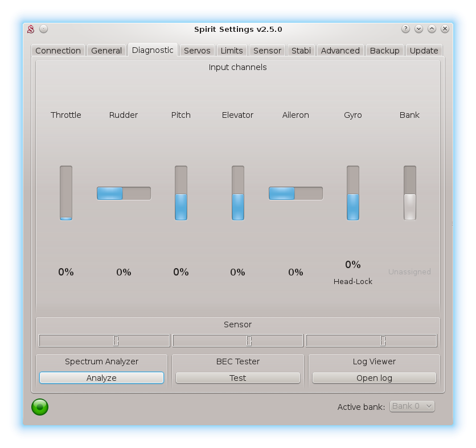Click the Throttle channel level bar
476x448 pixels.
[x=66, y=193]
